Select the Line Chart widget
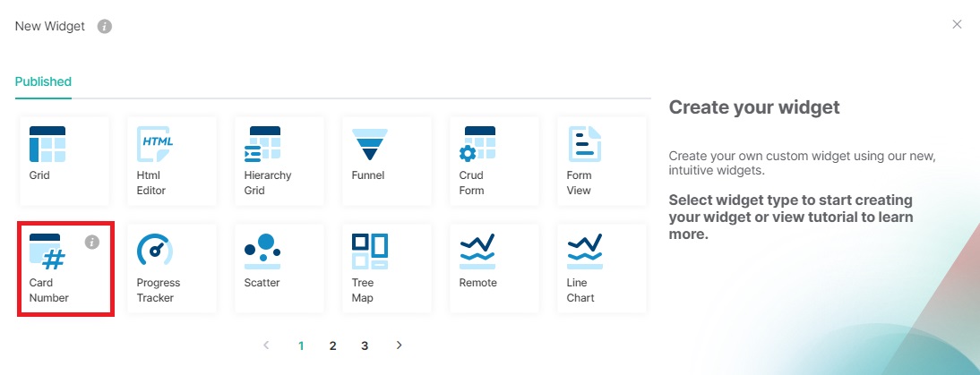980x375 pixels. pos(585,251)
